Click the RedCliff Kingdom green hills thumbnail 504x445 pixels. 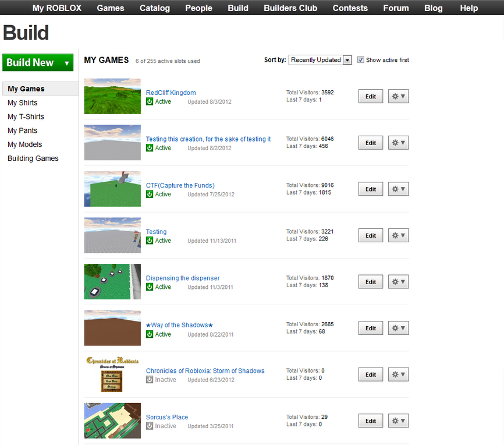112,96
